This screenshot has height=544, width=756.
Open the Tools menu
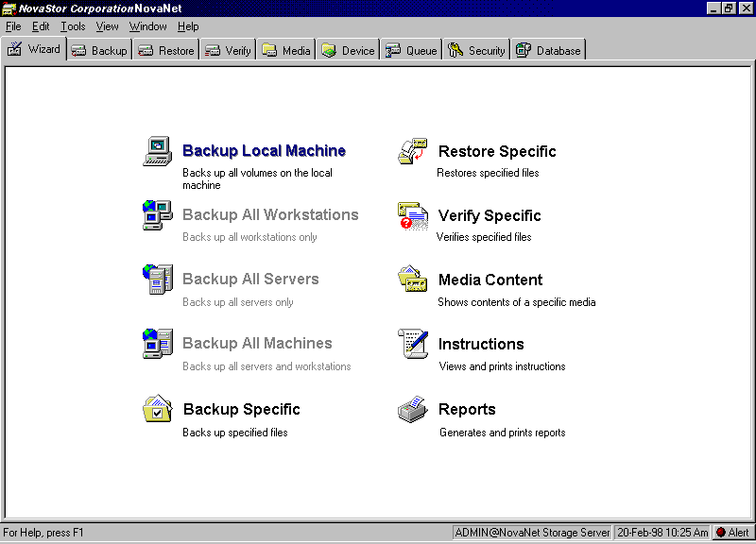point(73,26)
